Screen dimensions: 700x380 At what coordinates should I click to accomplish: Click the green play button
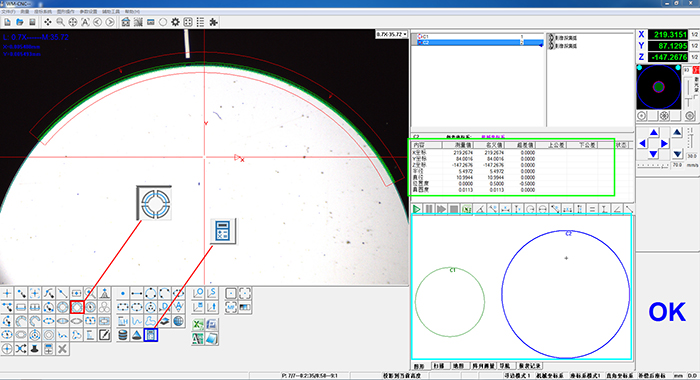coord(417,209)
